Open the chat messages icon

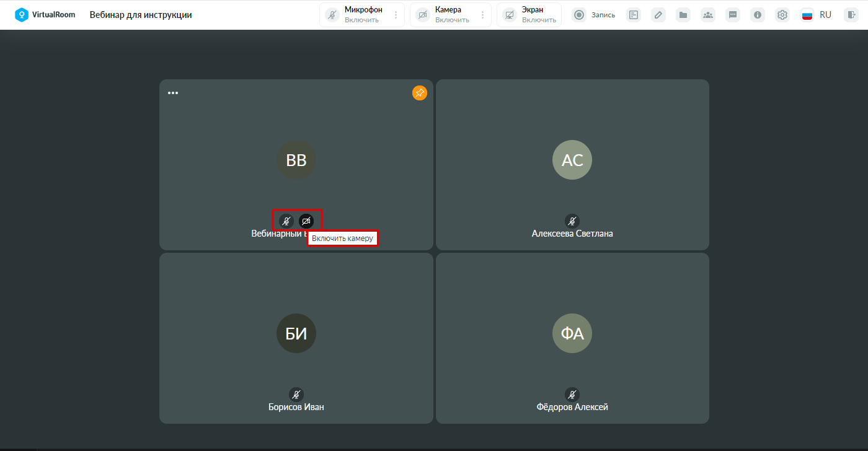[x=733, y=15]
